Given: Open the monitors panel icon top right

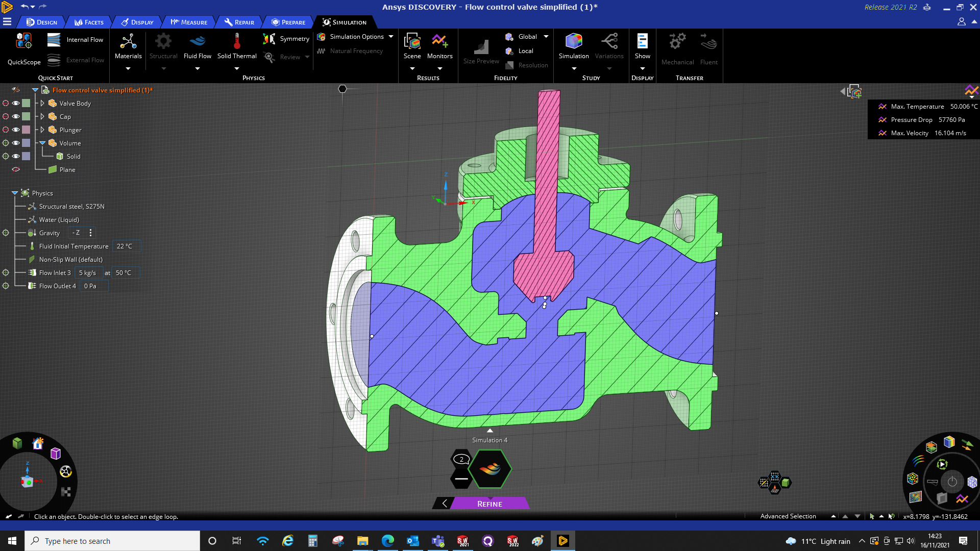Looking at the screenshot, I should pos(971,91).
